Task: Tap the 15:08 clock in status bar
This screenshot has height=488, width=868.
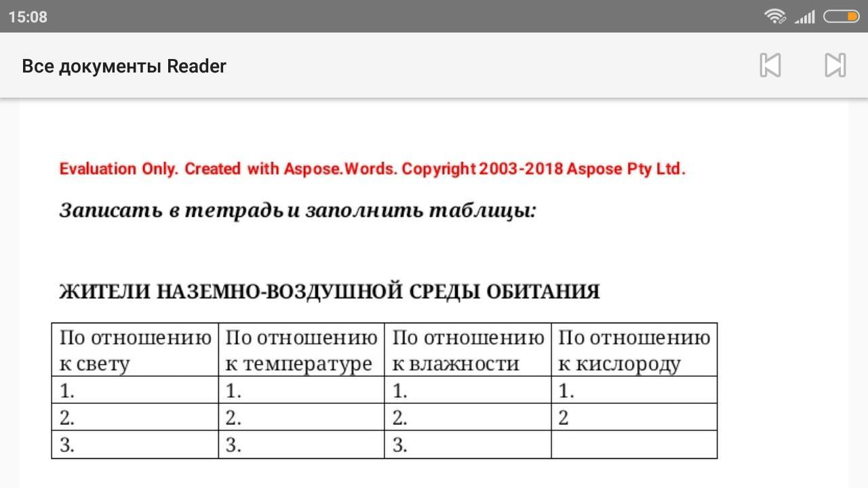Action: point(28,17)
